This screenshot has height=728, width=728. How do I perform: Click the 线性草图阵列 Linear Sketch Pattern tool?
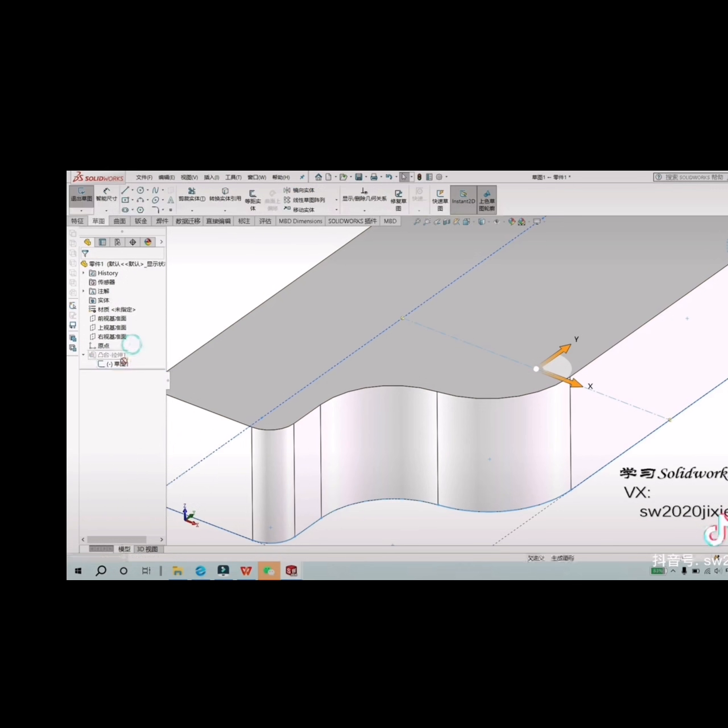pyautogui.click(x=304, y=200)
